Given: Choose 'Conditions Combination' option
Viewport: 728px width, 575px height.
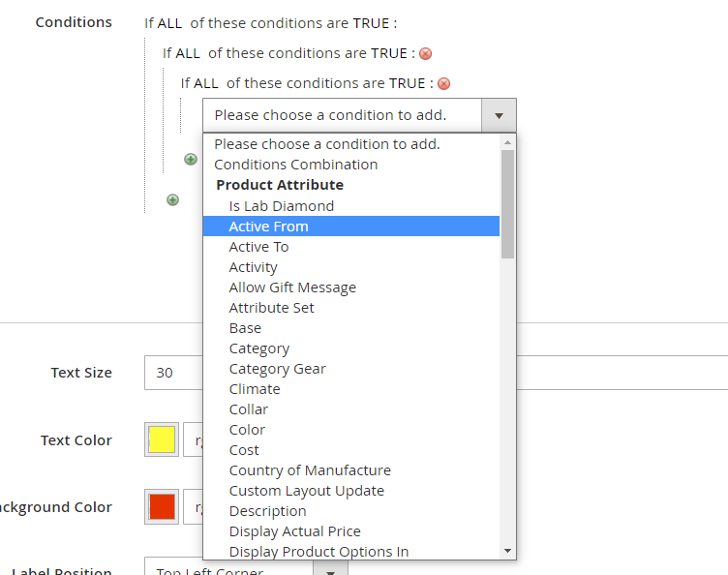Looking at the screenshot, I should tap(295, 165).
